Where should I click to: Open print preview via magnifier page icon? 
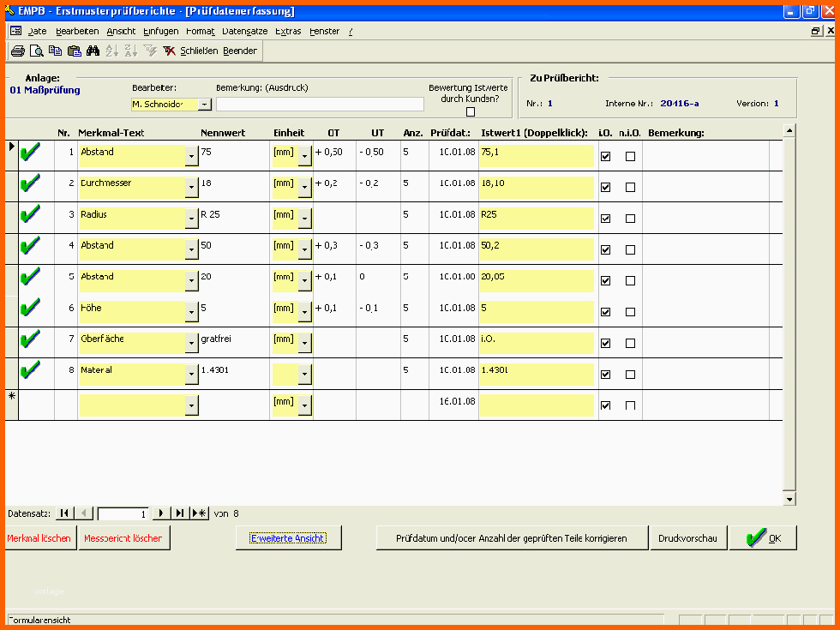36,51
